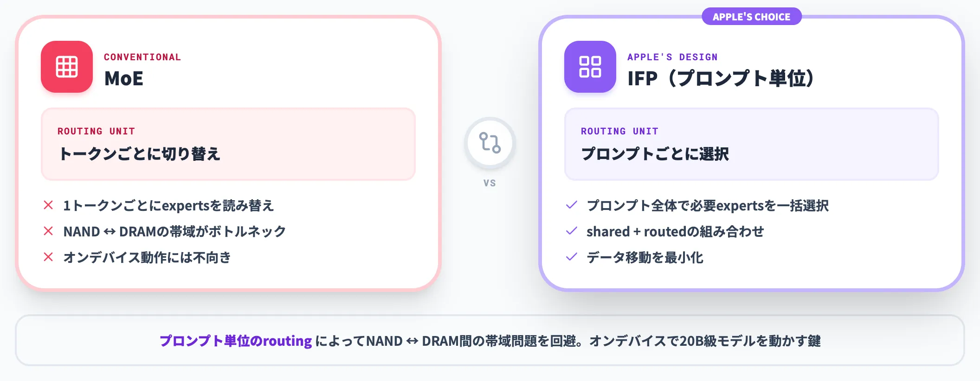Click the X mark beside 1トークンごとにexpertsを読み替え

pyautogui.click(x=48, y=205)
